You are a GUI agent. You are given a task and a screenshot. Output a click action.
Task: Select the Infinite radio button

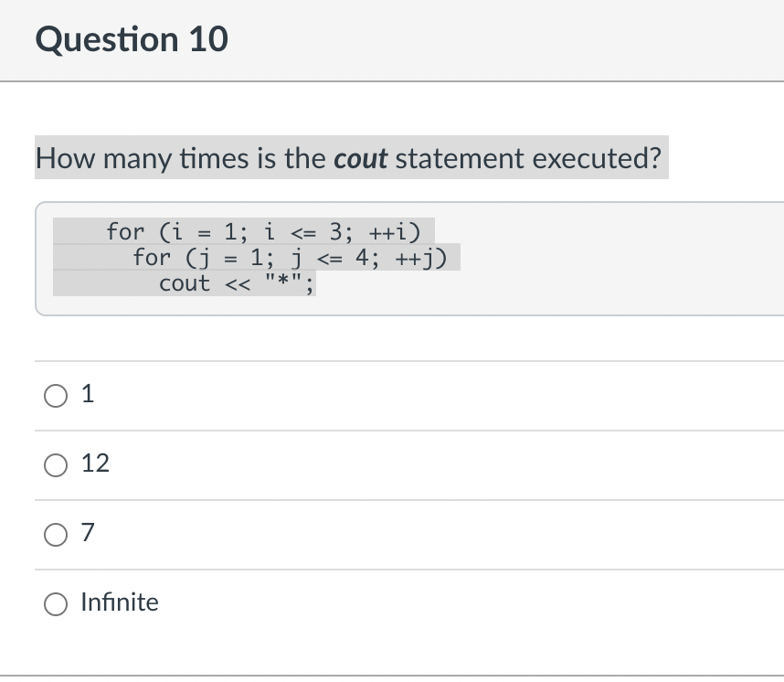point(56,604)
